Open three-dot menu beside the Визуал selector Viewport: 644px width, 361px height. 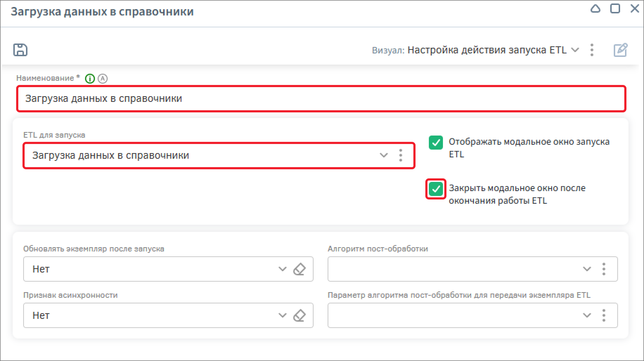(x=592, y=50)
